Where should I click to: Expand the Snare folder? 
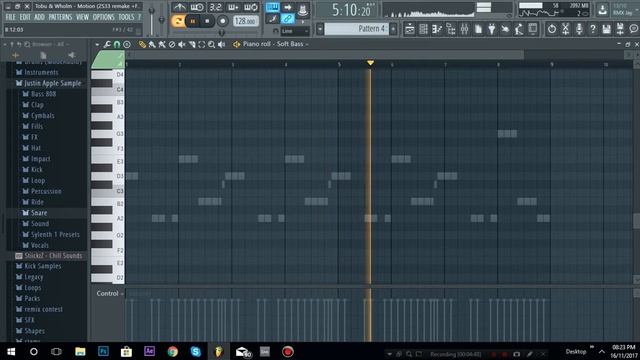pyautogui.click(x=39, y=213)
